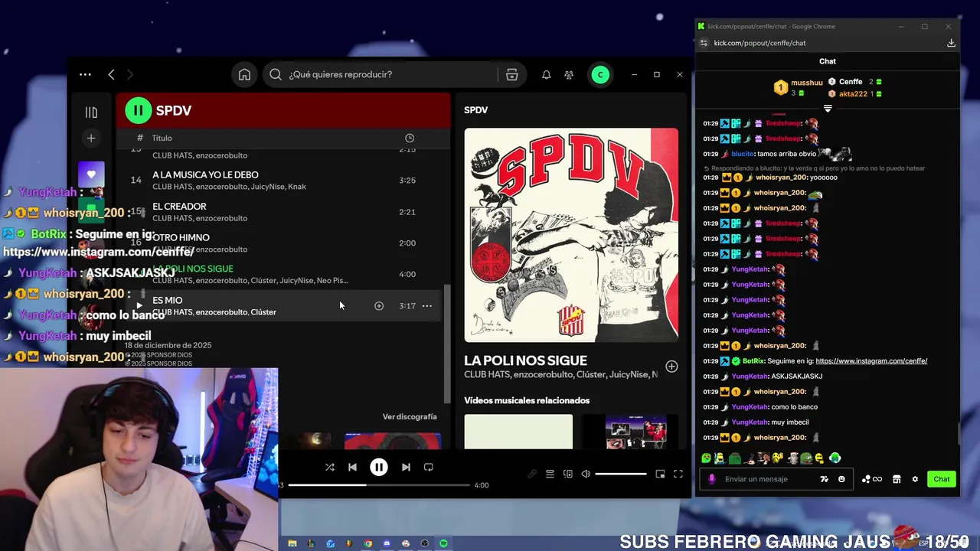Play 'ES MIO' with its row play icon

[139, 305]
